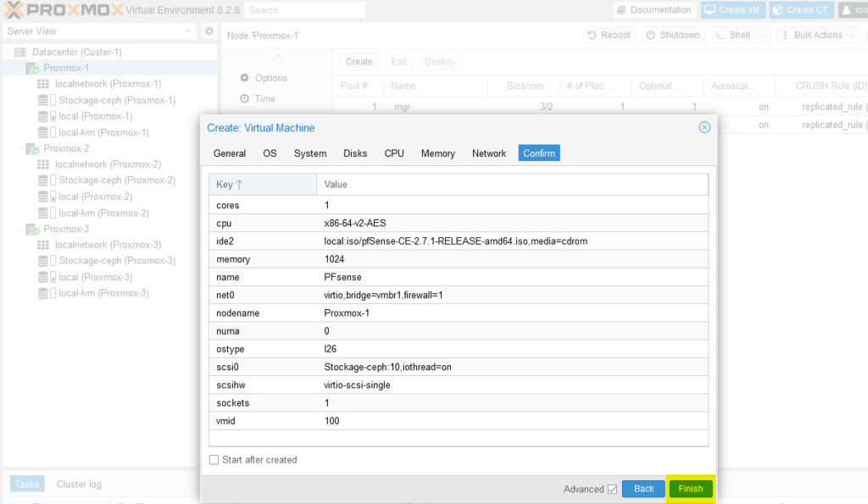Click the Back button
Image resolution: width=868 pixels, height=504 pixels.
[643, 489]
